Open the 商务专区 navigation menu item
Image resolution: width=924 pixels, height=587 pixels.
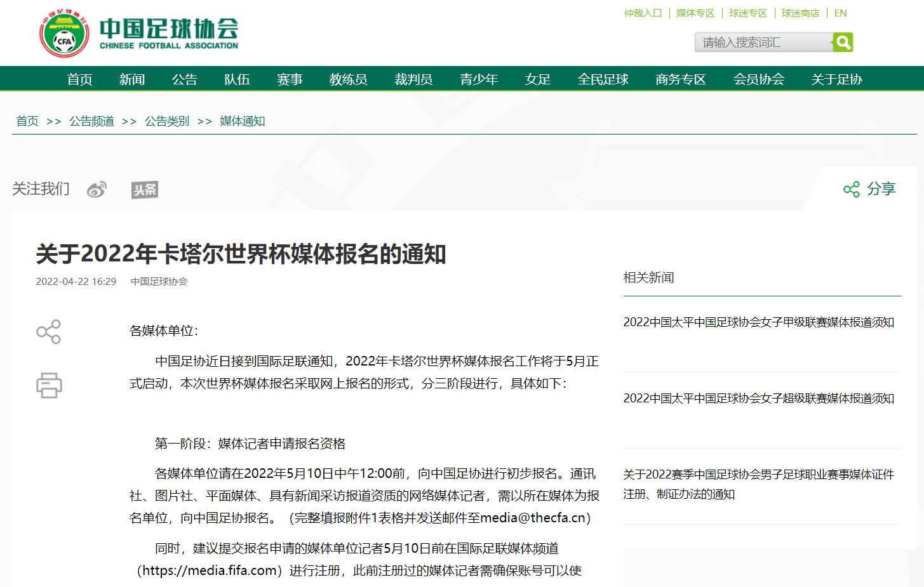point(681,79)
